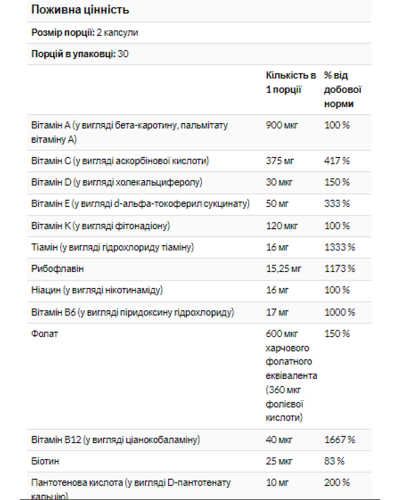This screenshot has width=400, height=500.
Task: Select the Фолат row label
Action: pos(44,334)
